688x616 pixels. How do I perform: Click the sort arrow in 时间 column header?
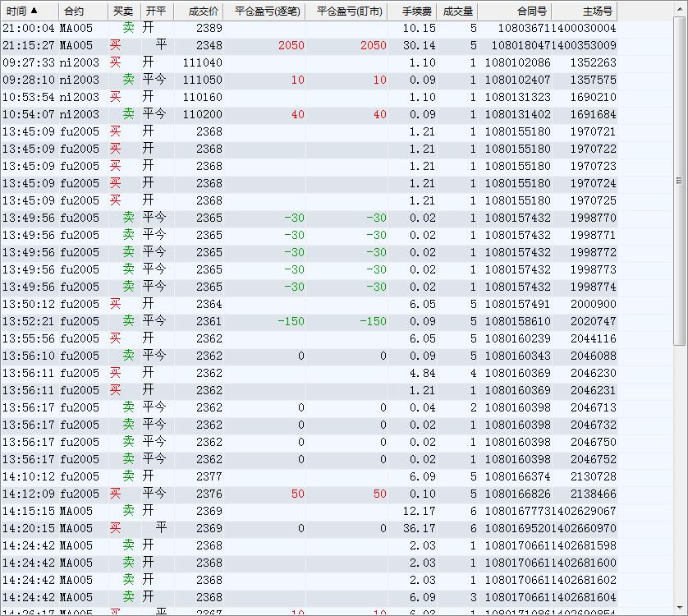point(34,11)
